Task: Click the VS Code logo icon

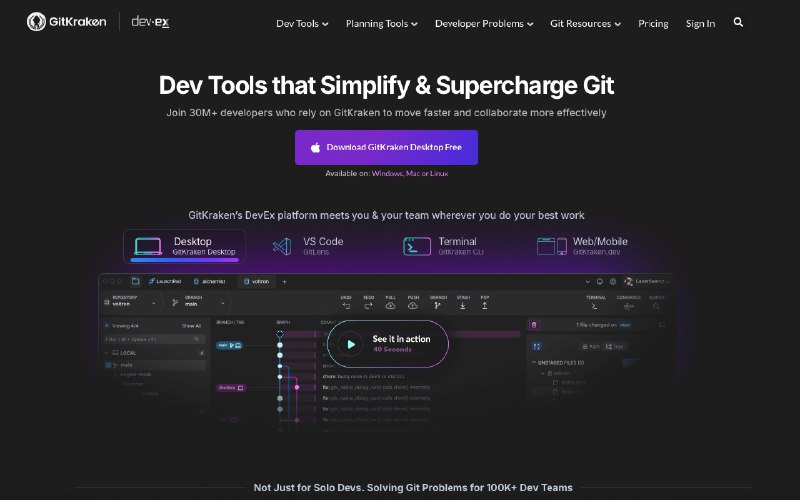Action: pyautogui.click(x=282, y=246)
